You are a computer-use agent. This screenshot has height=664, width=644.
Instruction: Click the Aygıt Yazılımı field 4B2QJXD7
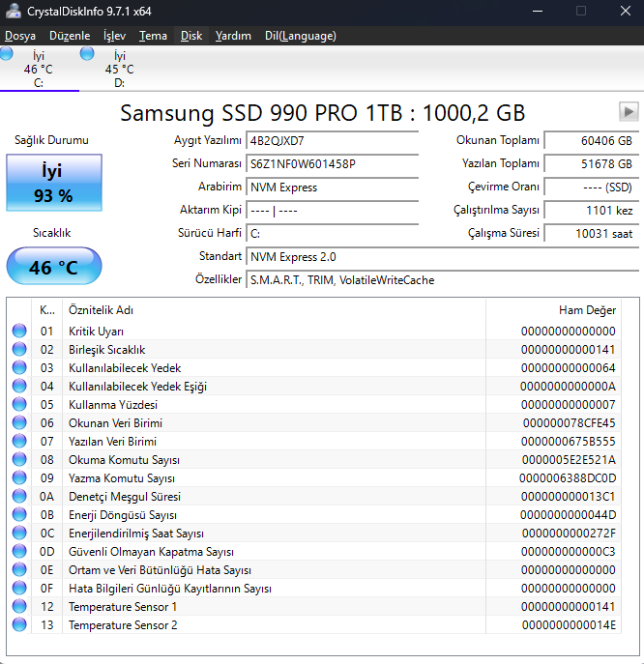333,140
